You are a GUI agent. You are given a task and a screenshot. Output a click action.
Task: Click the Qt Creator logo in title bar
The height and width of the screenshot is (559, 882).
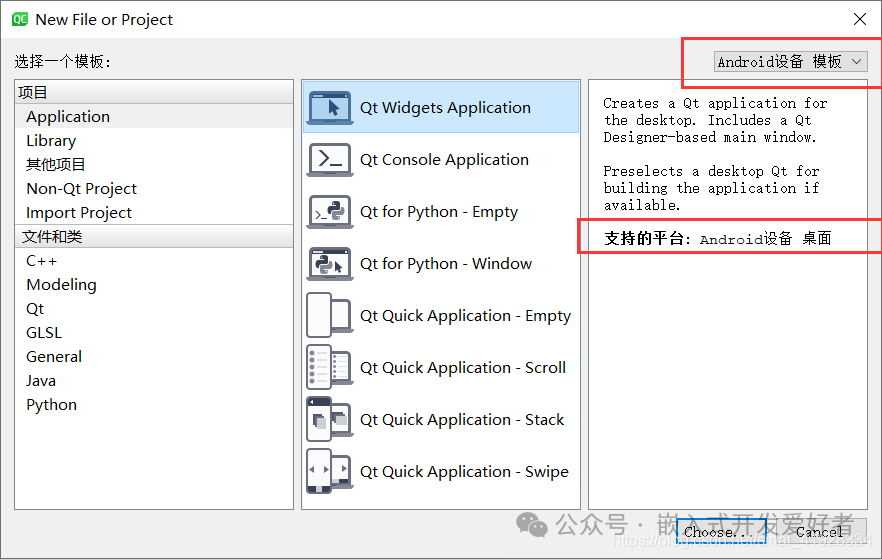point(20,19)
